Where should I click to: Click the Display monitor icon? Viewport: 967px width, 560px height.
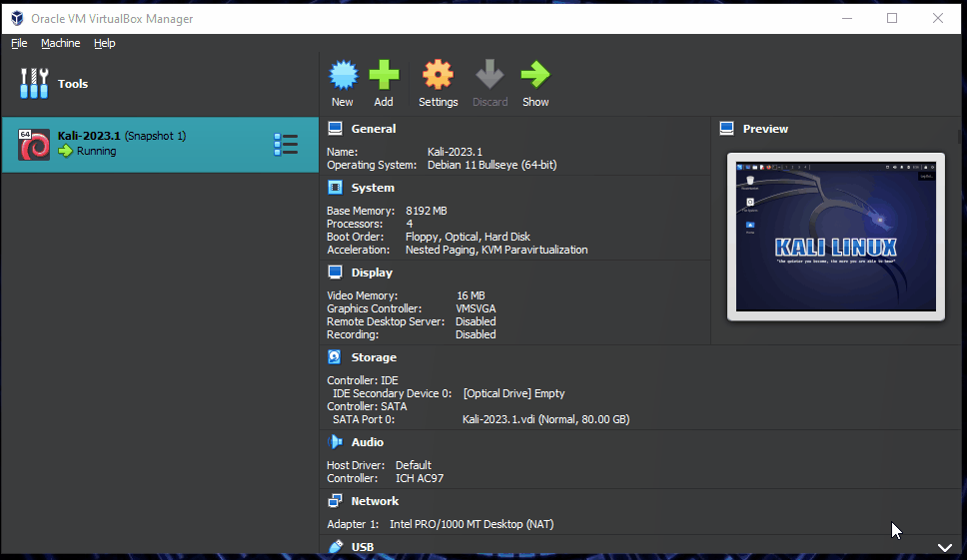click(x=335, y=272)
